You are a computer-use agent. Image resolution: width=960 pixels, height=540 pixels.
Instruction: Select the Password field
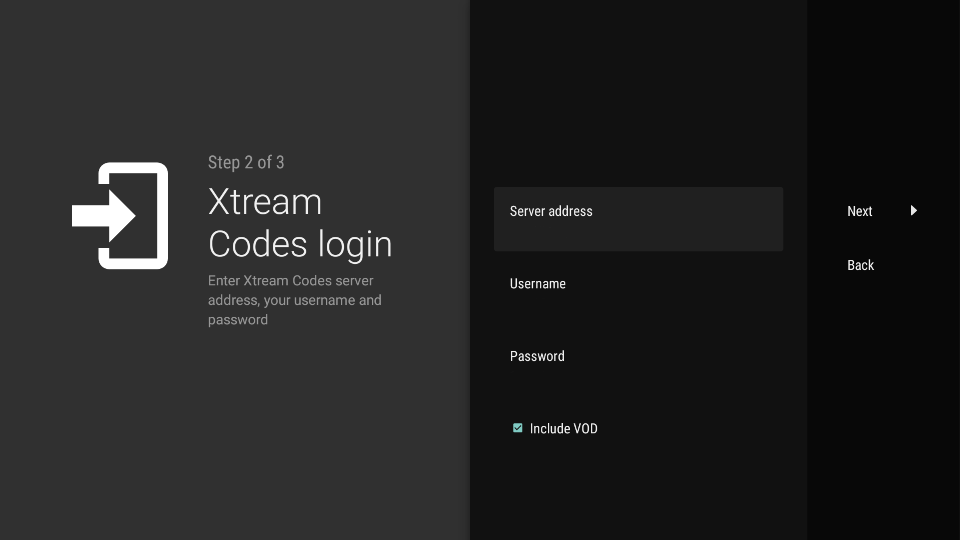point(638,364)
